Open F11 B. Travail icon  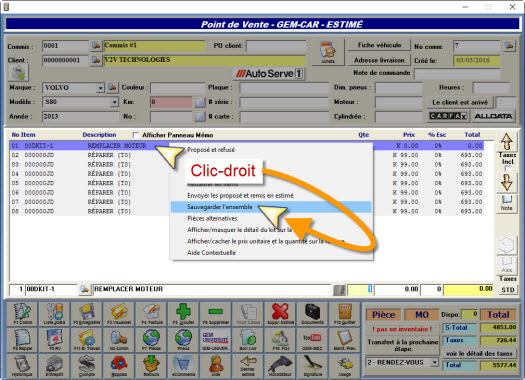click(x=87, y=340)
